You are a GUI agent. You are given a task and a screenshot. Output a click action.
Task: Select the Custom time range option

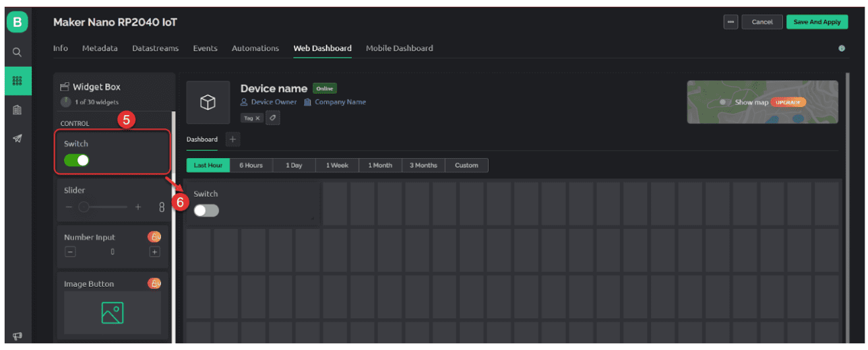466,166
